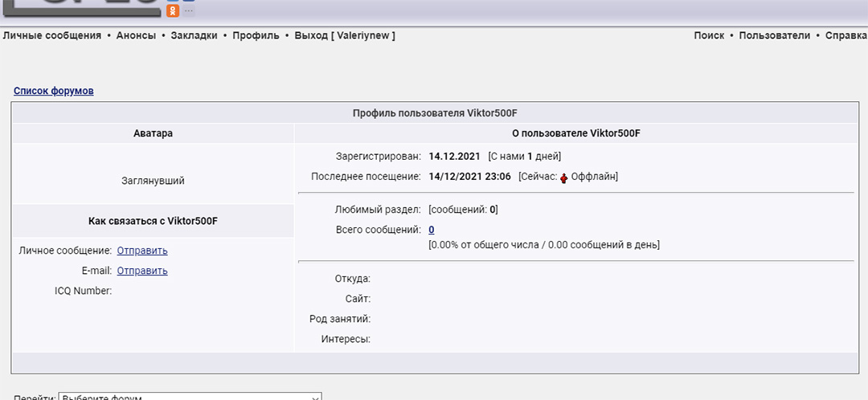The height and width of the screenshot is (400, 868).
Task: Click the site logo in the header
Action: click(x=80, y=8)
